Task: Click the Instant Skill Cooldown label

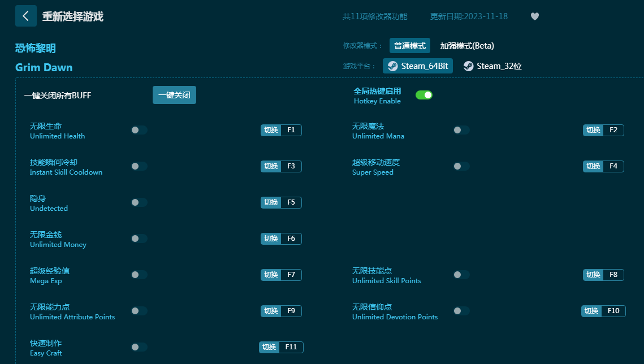Action: click(x=66, y=172)
